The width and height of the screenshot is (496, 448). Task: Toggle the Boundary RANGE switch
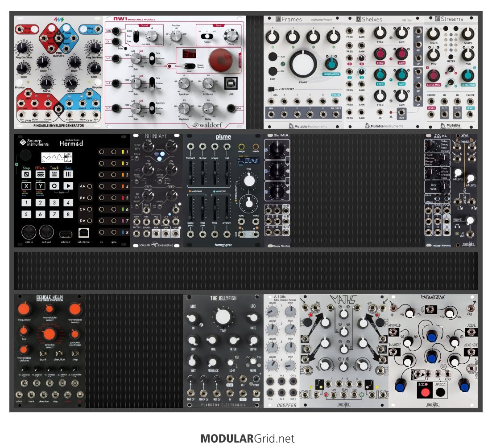[159, 206]
